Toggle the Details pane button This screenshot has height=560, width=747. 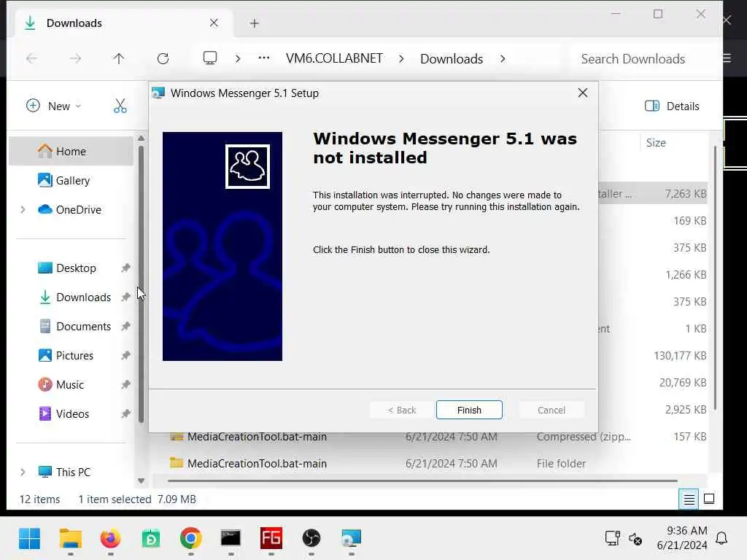672,106
